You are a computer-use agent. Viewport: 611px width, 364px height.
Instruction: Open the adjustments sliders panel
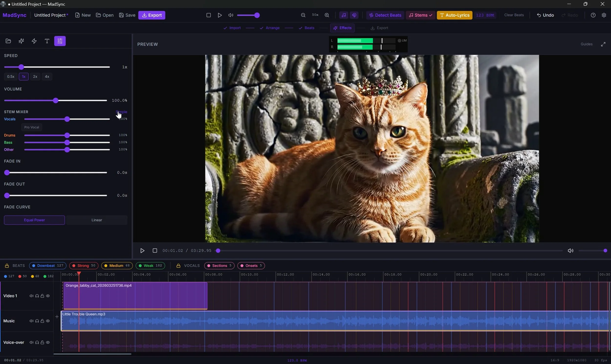pyautogui.click(x=60, y=41)
